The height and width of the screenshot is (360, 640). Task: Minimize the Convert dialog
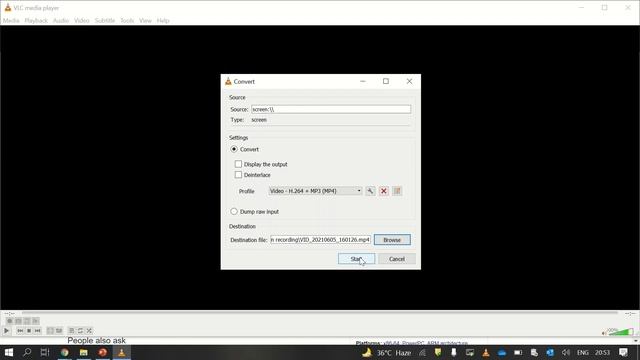pos(362,81)
